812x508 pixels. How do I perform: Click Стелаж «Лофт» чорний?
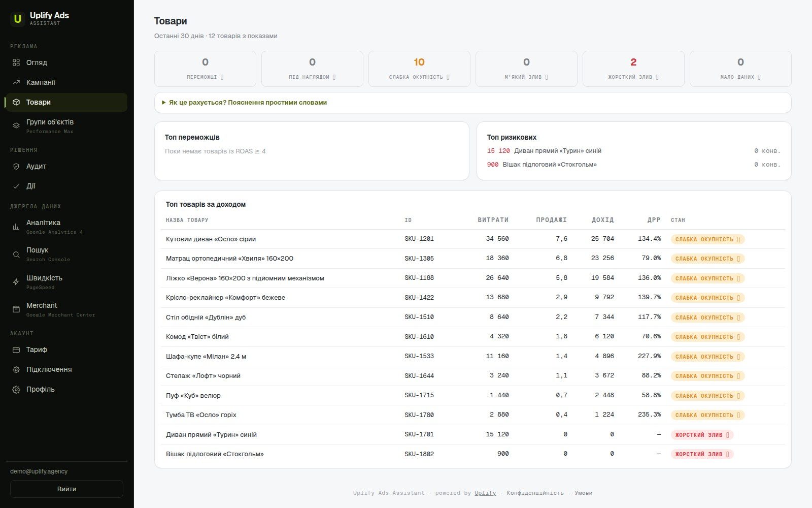coord(203,376)
